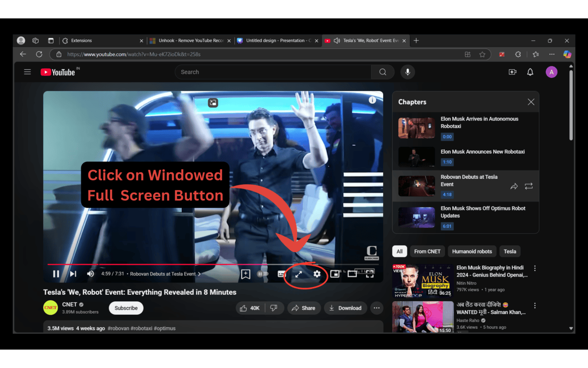The image size is (588, 368).
Task: Open browser Settings and more menu
Action: tap(552, 54)
